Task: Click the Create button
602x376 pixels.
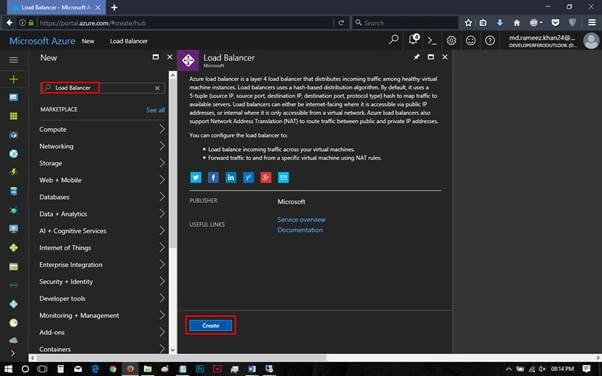Action: [x=210, y=325]
